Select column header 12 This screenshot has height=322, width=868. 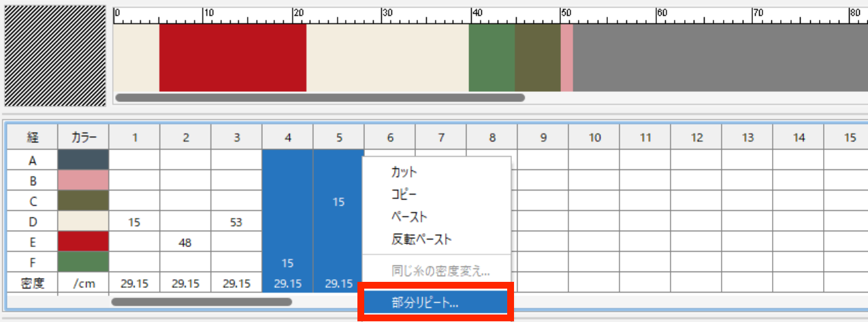(696, 138)
